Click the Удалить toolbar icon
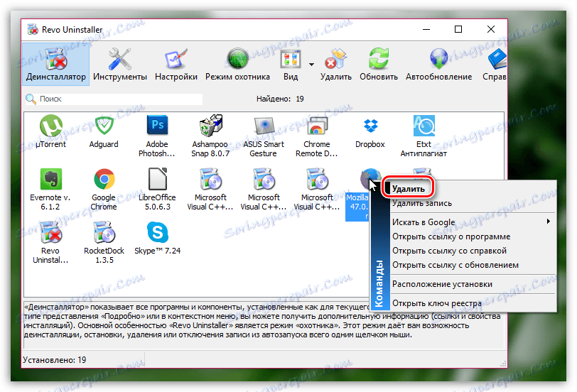This screenshot has width=577, height=392. (x=335, y=65)
